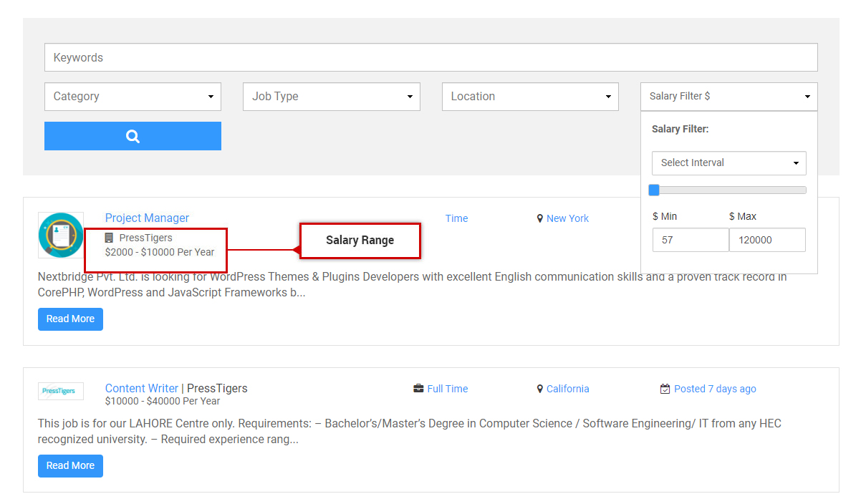Click the Min salary input showing 57
The width and height of the screenshot is (861, 504).
[691, 239]
